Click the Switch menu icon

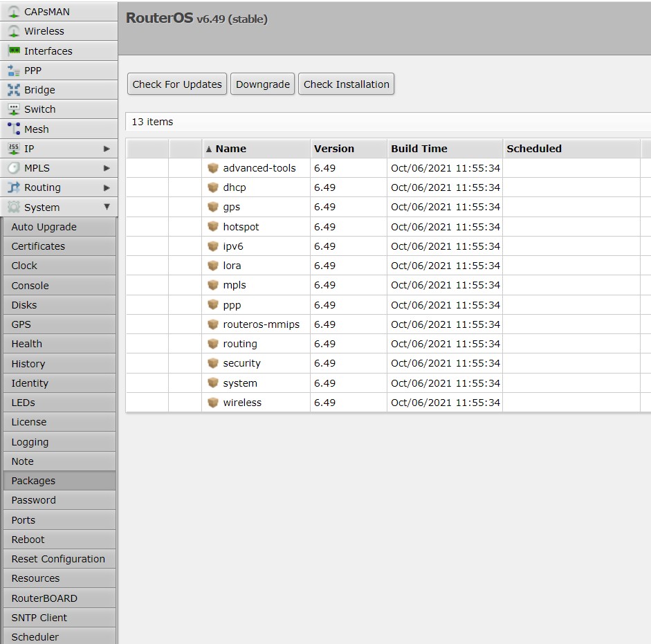[14, 109]
